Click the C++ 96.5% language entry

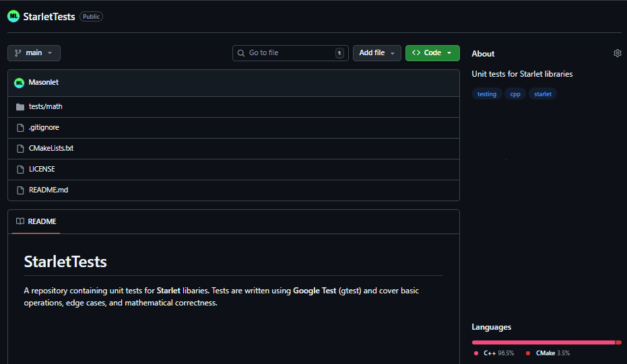click(494, 353)
